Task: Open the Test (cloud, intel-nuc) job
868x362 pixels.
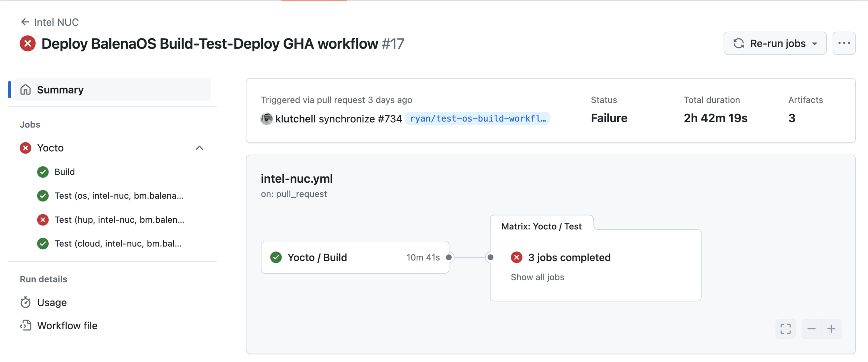Action: (x=118, y=244)
